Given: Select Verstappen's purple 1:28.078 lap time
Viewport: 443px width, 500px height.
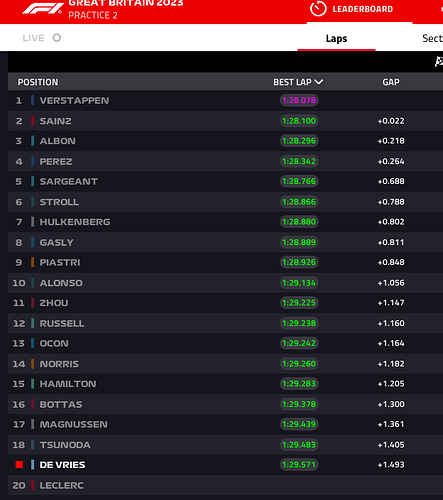Looking at the screenshot, I should pos(299,100).
